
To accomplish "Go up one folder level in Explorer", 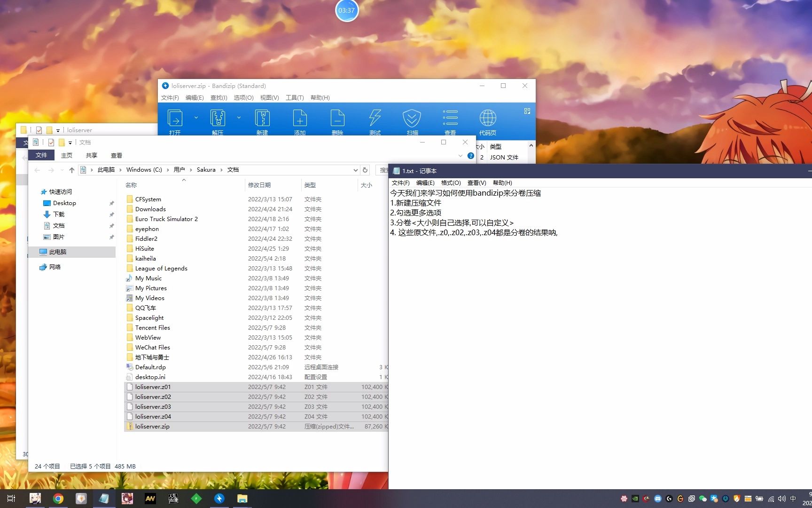I will [71, 170].
